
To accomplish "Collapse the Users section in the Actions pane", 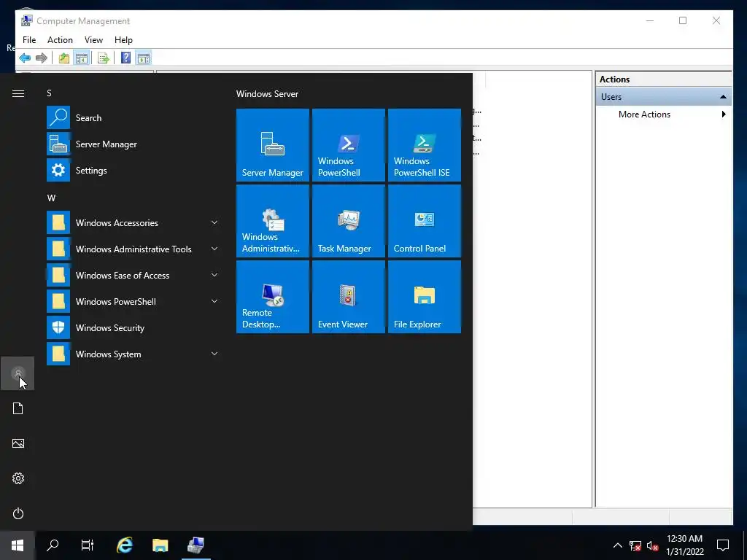I will click(x=723, y=97).
